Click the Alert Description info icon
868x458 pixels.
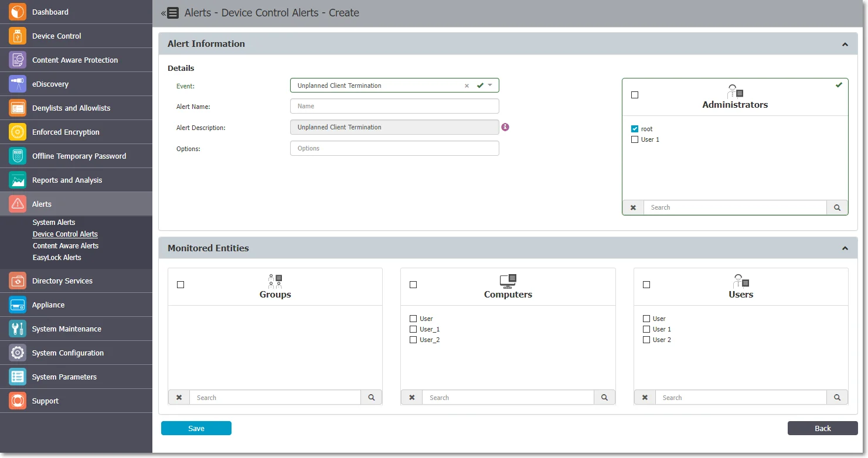(505, 127)
